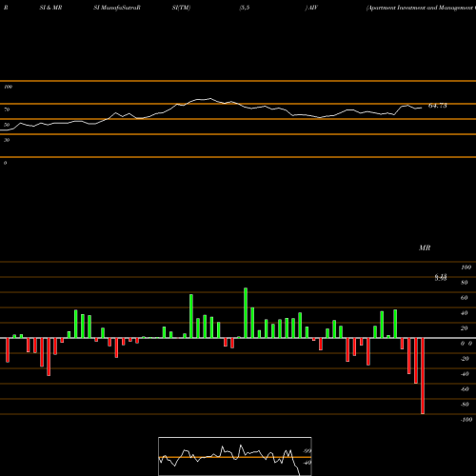Click the overlapping MR value label near 80
476x476 pixels.
pos(441,278)
